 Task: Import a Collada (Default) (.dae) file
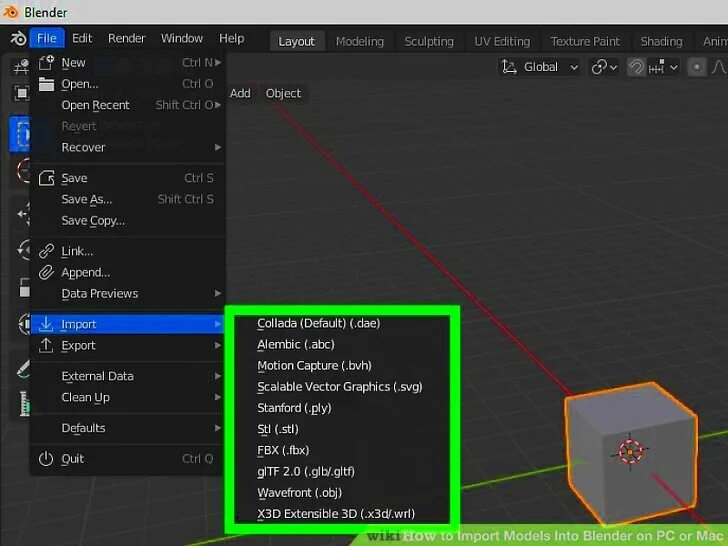click(x=342, y=324)
